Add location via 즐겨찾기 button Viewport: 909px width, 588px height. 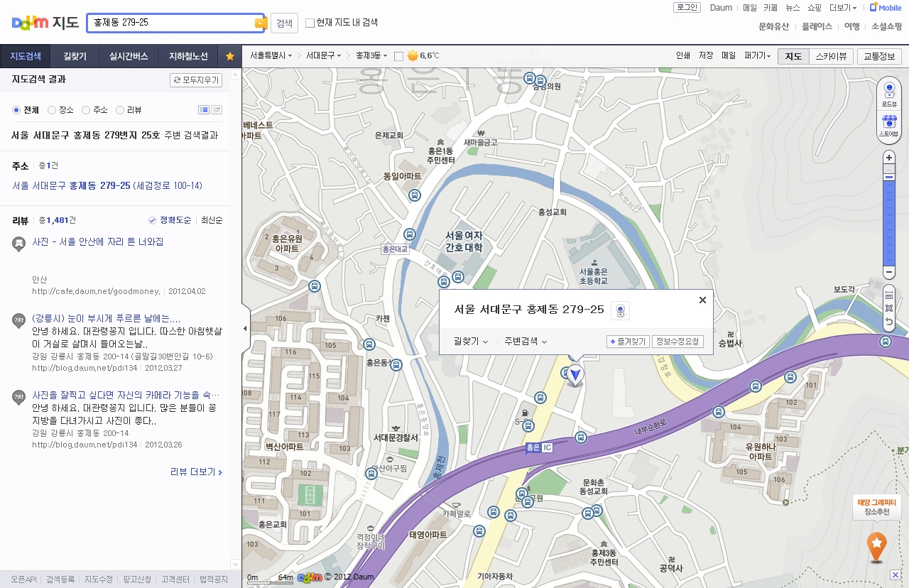click(x=628, y=342)
